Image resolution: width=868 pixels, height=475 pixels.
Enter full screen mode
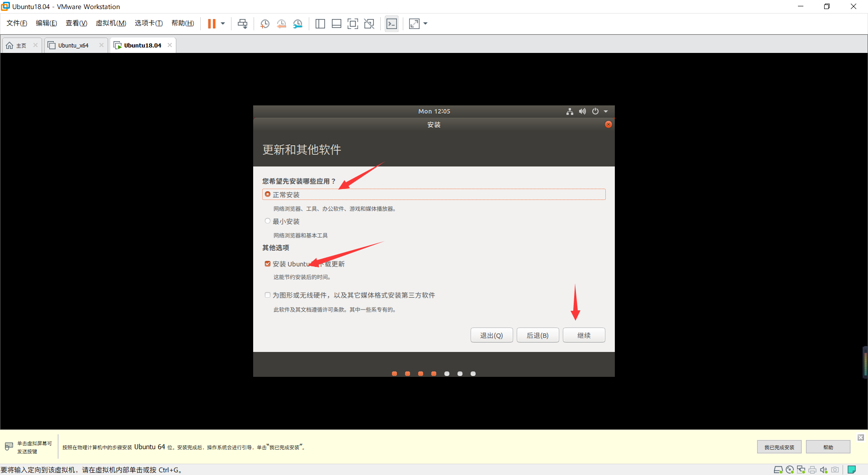click(353, 24)
